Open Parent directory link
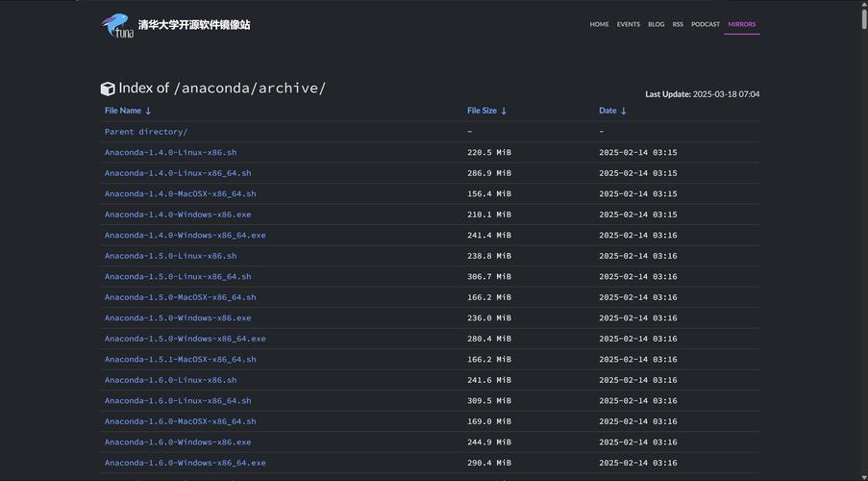The image size is (868, 481). 146,132
